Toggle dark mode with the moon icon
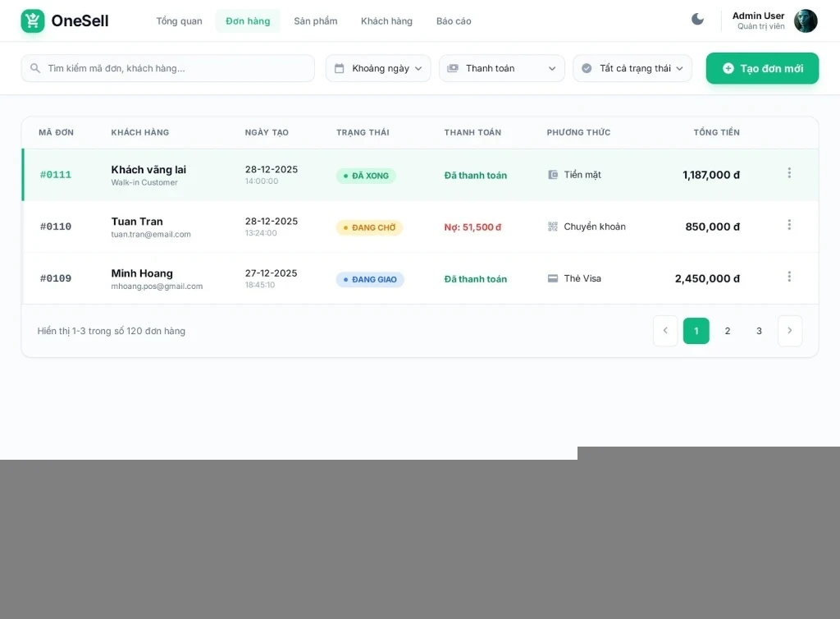 click(x=697, y=20)
